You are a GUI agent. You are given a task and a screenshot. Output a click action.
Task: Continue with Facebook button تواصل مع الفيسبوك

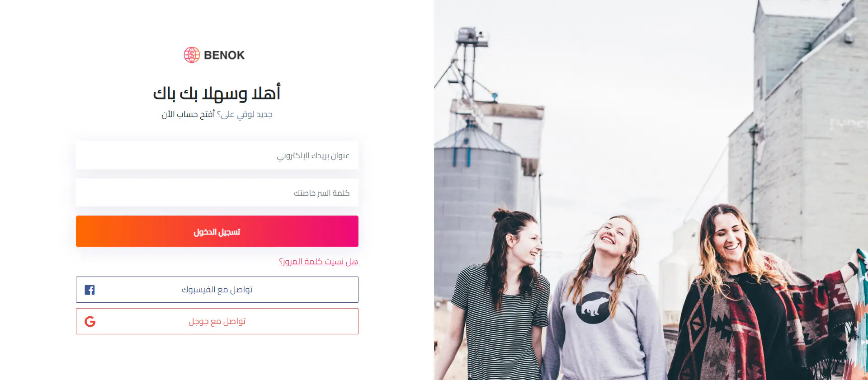pyautogui.click(x=217, y=290)
